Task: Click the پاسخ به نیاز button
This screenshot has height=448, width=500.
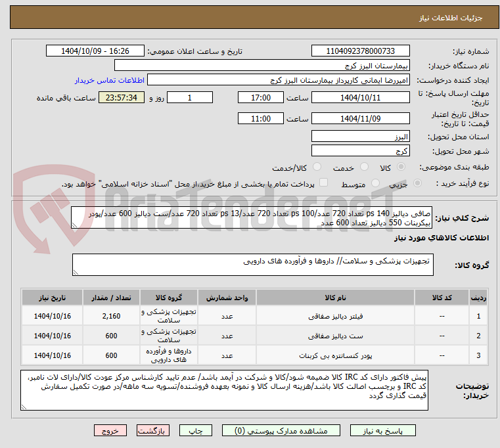Action: 382,430
